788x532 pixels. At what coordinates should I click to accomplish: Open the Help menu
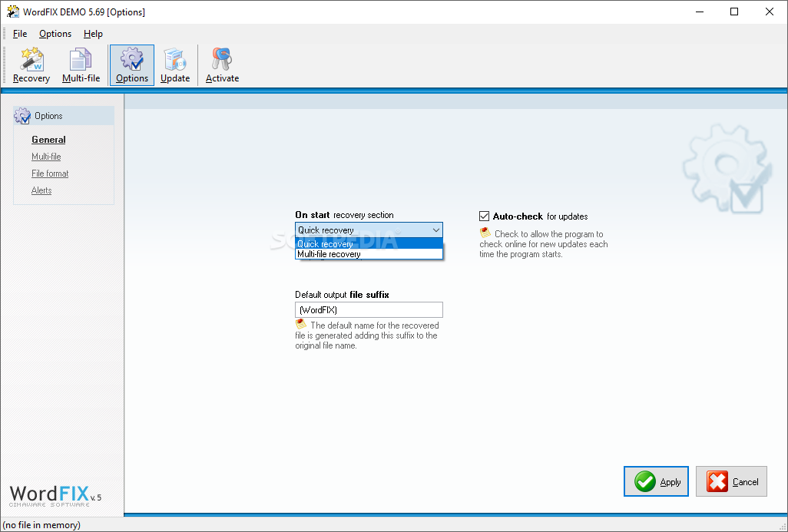pyautogui.click(x=93, y=34)
